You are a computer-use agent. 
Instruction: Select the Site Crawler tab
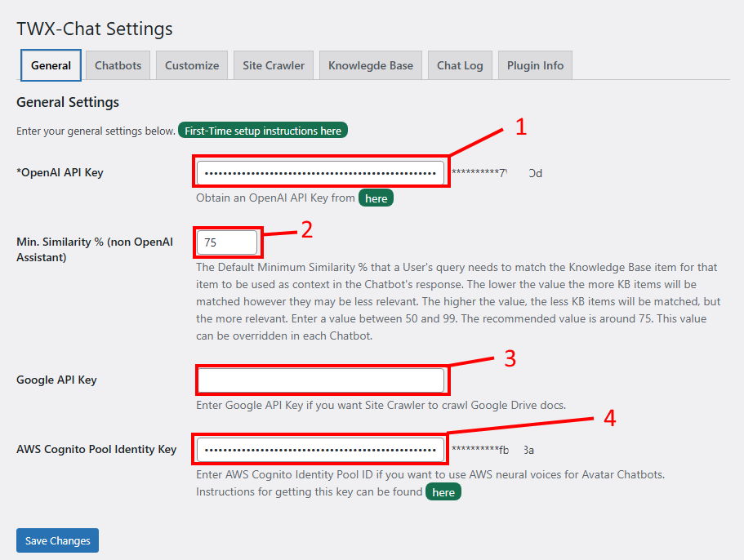(x=273, y=65)
